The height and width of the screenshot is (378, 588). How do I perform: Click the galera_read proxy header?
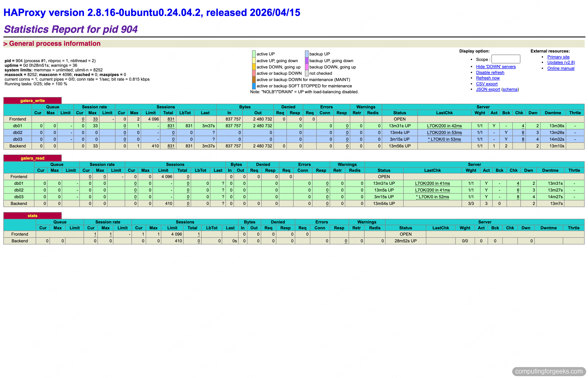point(32,158)
